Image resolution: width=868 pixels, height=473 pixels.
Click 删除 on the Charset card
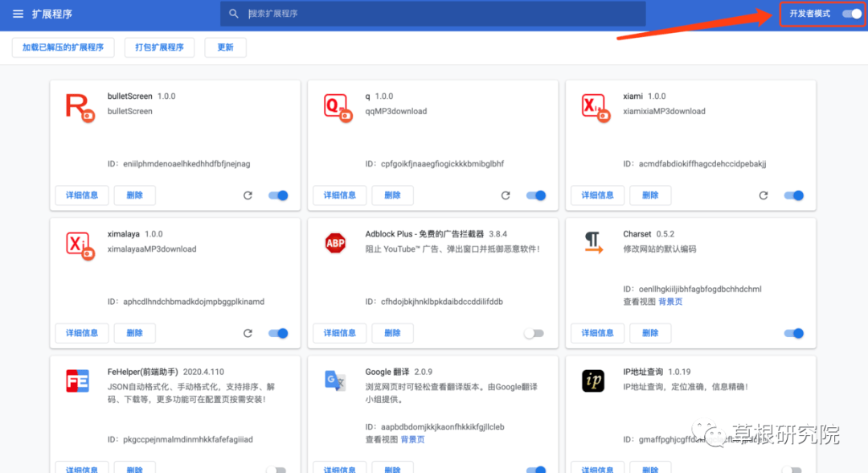click(x=650, y=333)
